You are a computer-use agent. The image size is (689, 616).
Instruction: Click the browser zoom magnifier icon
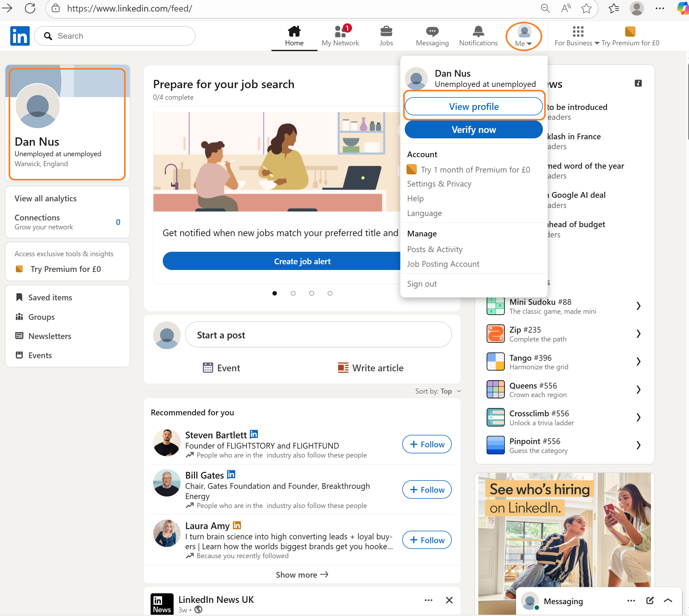[545, 8]
